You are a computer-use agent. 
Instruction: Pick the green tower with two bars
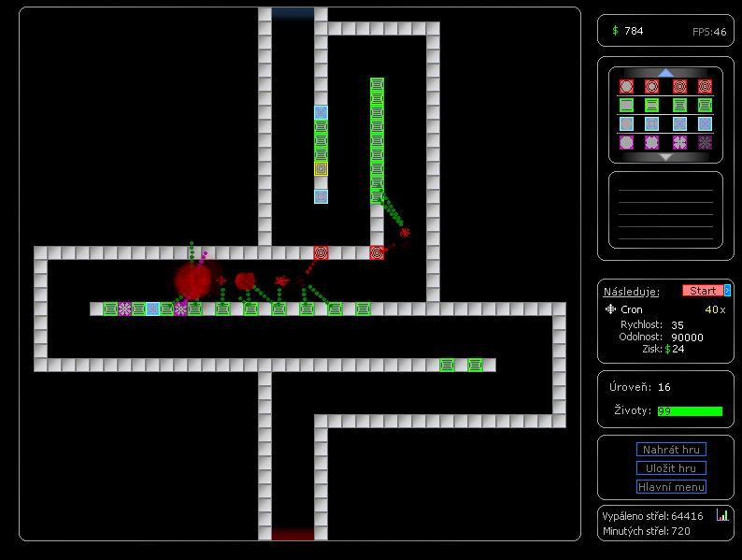click(626, 105)
